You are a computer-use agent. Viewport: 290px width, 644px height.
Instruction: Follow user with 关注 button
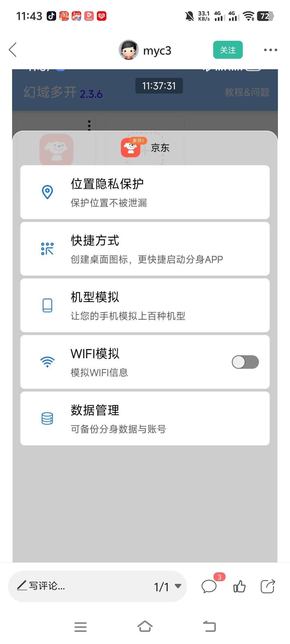(228, 50)
